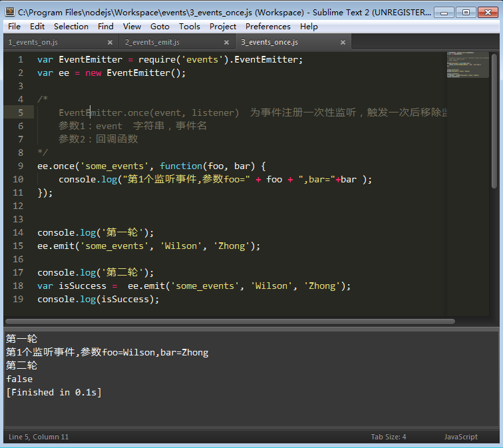Click the 'new' keyword on line 2

[x=93, y=73]
